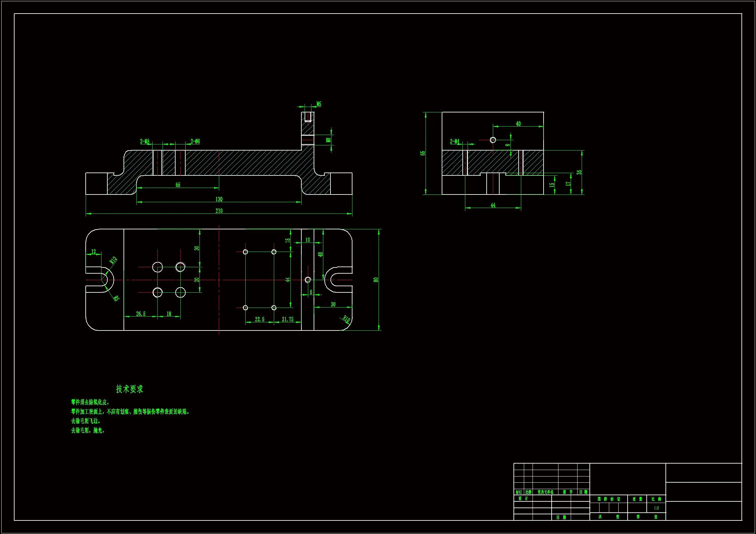Click the 更改文件名 header cell
Viewport: 756px width, 534px height.
tap(545, 492)
